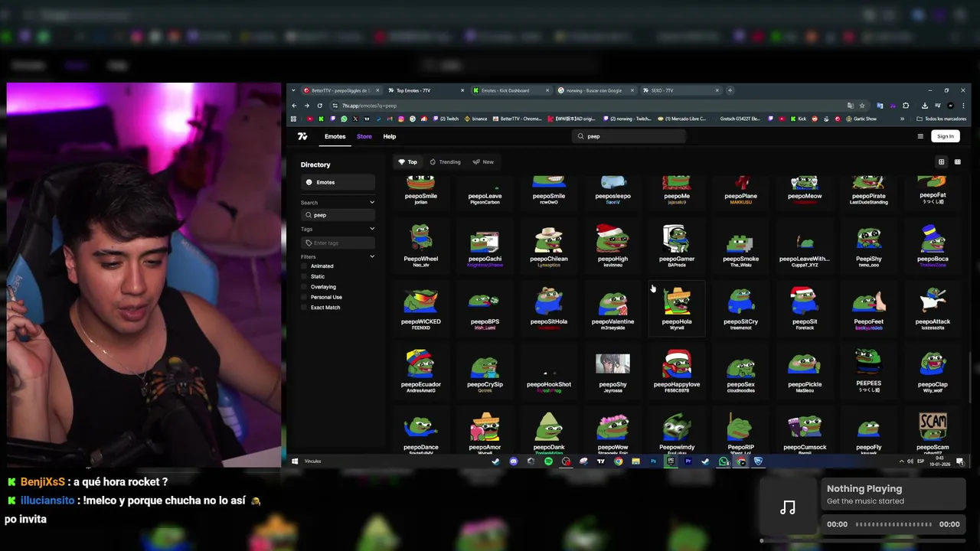Open Premiere Pro from the taskbar
980x551 pixels.
(x=688, y=461)
